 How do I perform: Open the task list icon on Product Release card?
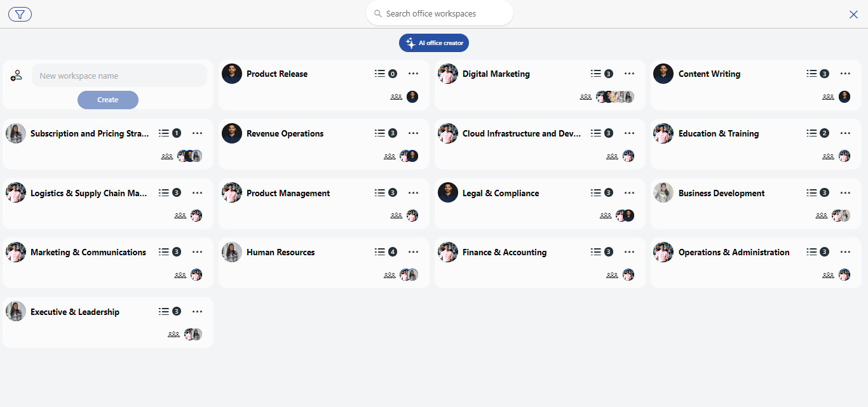coord(379,73)
